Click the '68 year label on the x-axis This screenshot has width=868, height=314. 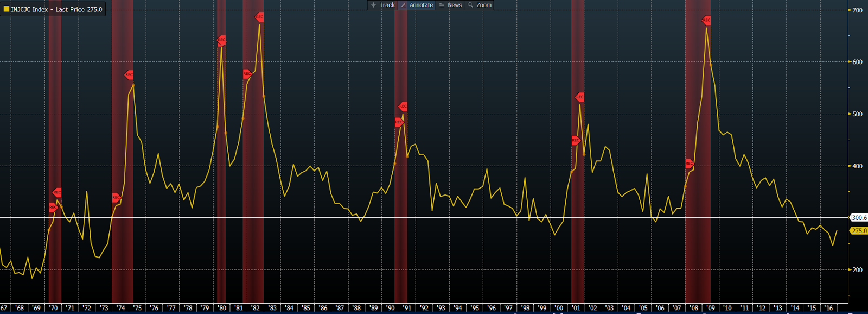pos(20,308)
